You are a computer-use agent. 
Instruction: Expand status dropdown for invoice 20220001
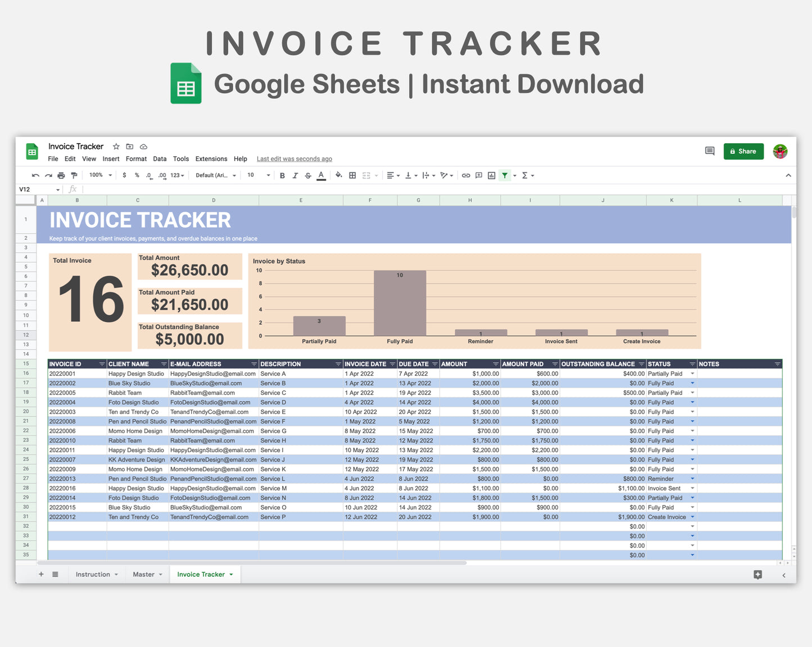[x=692, y=374]
